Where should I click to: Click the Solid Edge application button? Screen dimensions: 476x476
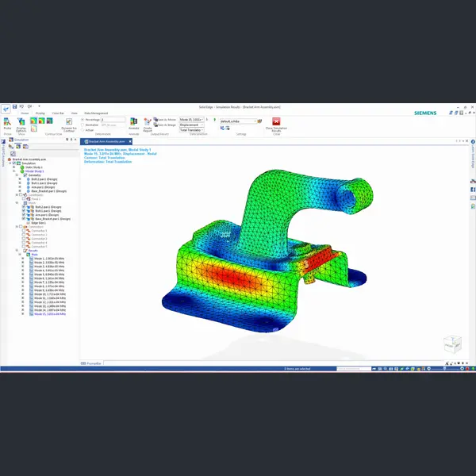pyautogui.click(x=6, y=109)
